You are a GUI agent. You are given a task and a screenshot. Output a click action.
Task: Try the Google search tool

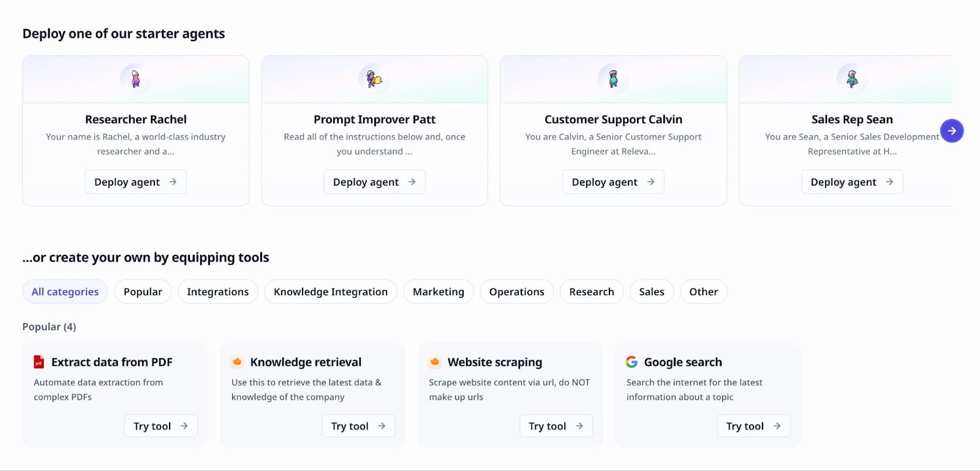(x=753, y=426)
